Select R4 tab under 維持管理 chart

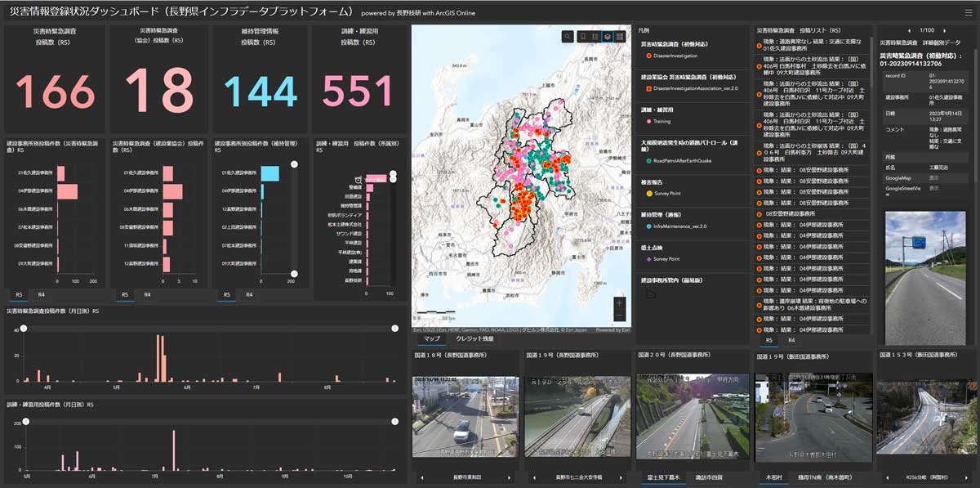tap(249, 294)
